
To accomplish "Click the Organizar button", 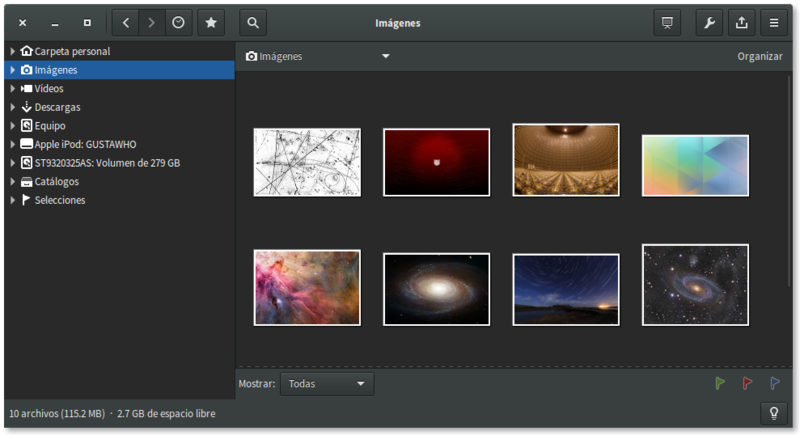I will click(x=759, y=57).
